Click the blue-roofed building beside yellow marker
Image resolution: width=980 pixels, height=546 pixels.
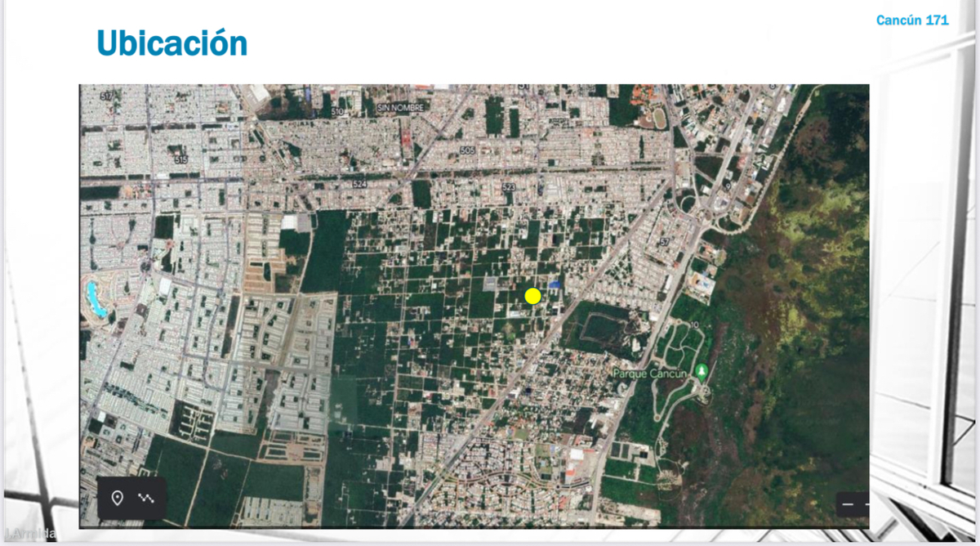click(555, 284)
